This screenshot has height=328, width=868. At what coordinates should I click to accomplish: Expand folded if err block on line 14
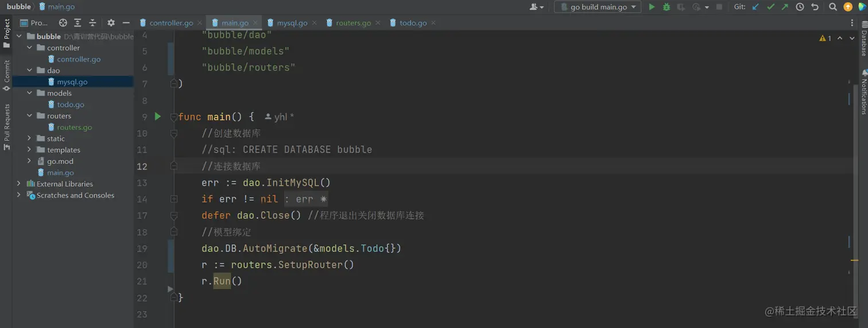pyautogui.click(x=173, y=199)
